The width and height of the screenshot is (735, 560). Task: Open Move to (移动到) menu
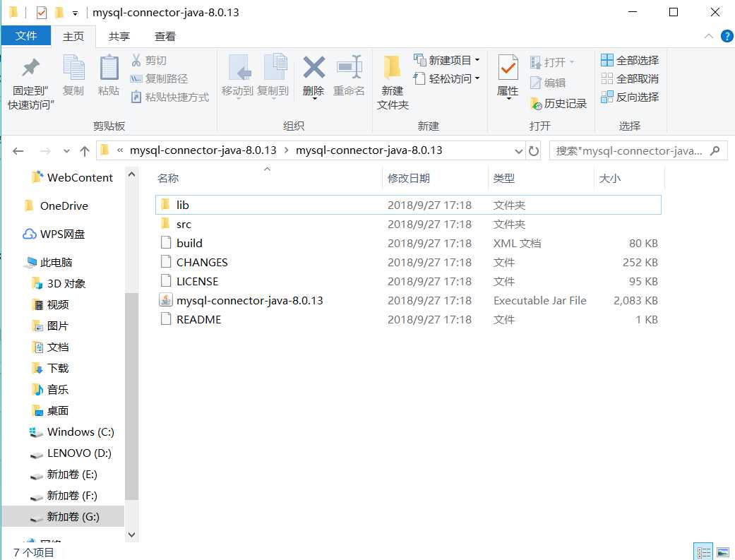pos(238,76)
